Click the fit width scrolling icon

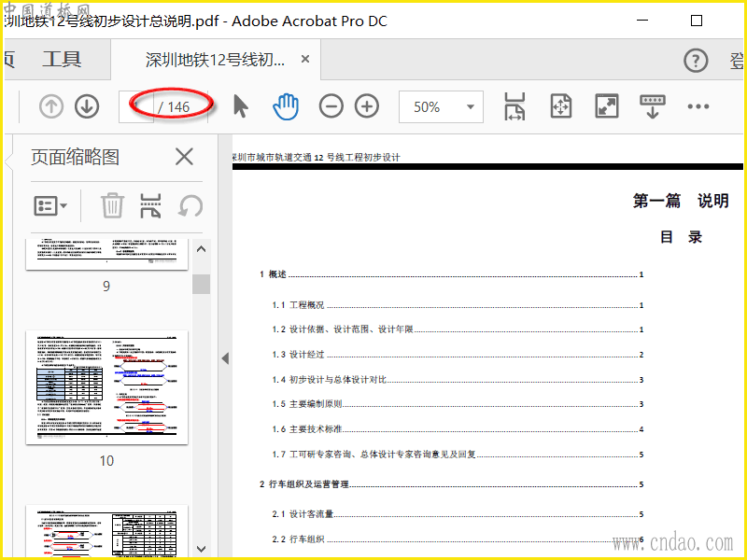[x=515, y=106]
